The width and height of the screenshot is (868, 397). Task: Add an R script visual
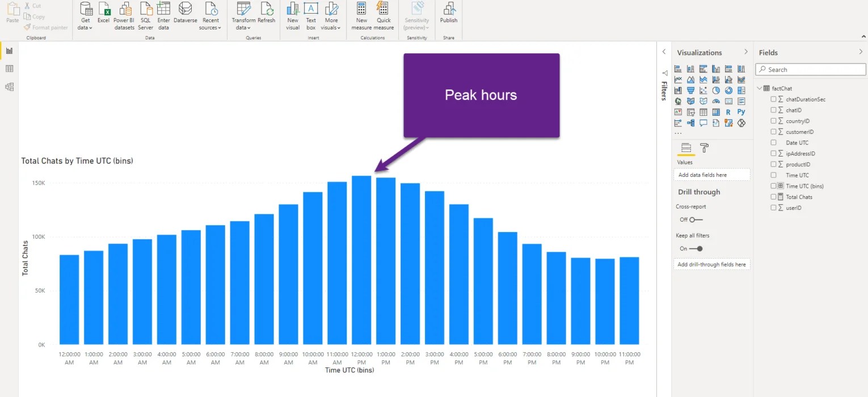[728, 112]
